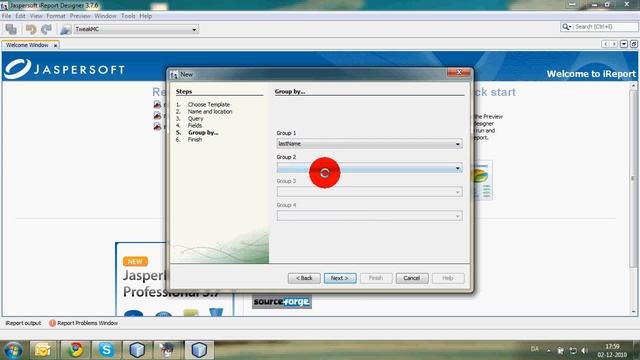Close the Welcome Window tab

56,45
